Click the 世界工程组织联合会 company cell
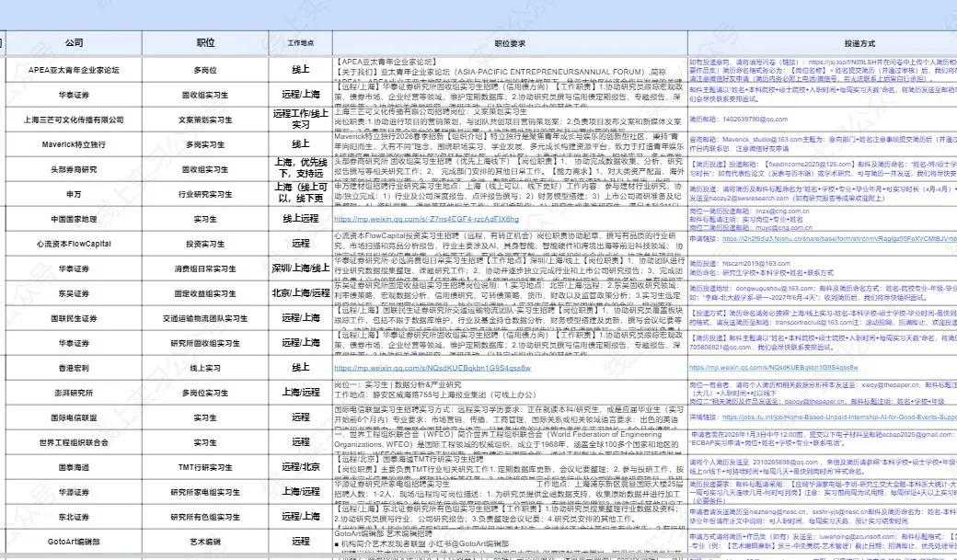The width and height of the screenshot is (957, 560). coord(74,442)
